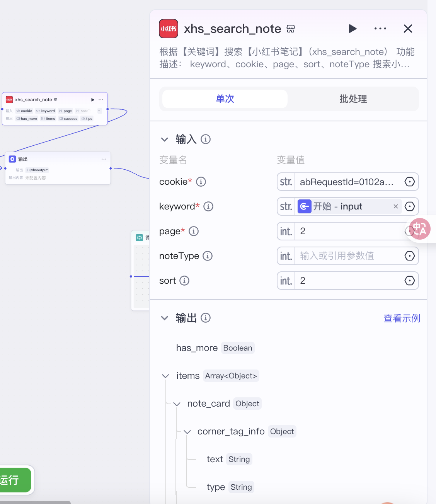Image resolution: width=436 pixels, height=504 pixels.
Task: Open the int. type selector for sort
Action: (286, 281)
